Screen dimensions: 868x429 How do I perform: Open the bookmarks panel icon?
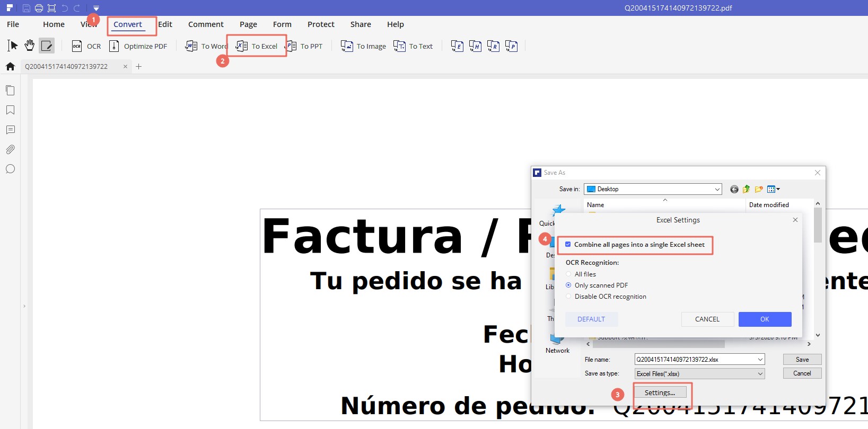coord(10,110)
